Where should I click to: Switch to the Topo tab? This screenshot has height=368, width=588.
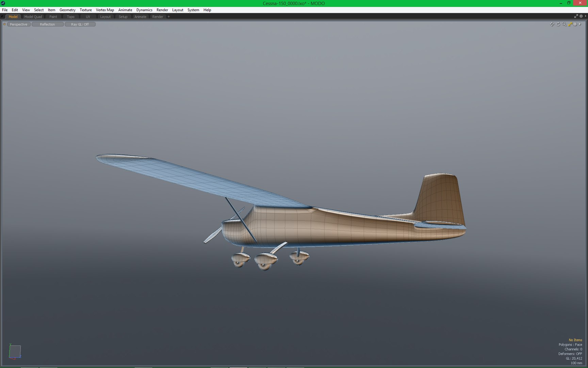(x=70, y=17)
